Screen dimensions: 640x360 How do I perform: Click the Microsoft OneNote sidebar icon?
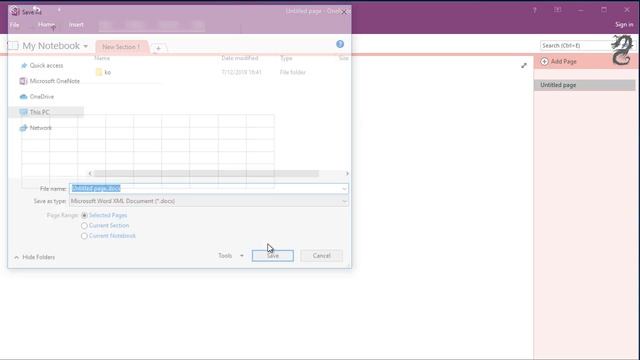coord(23,81)
